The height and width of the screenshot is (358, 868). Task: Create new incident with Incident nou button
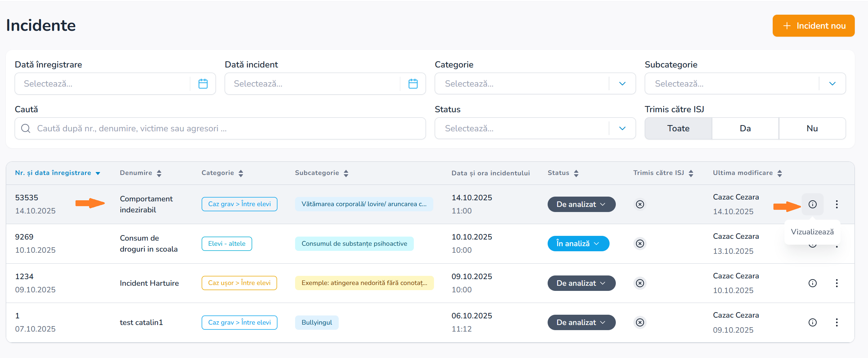click(x=813, y=26)
